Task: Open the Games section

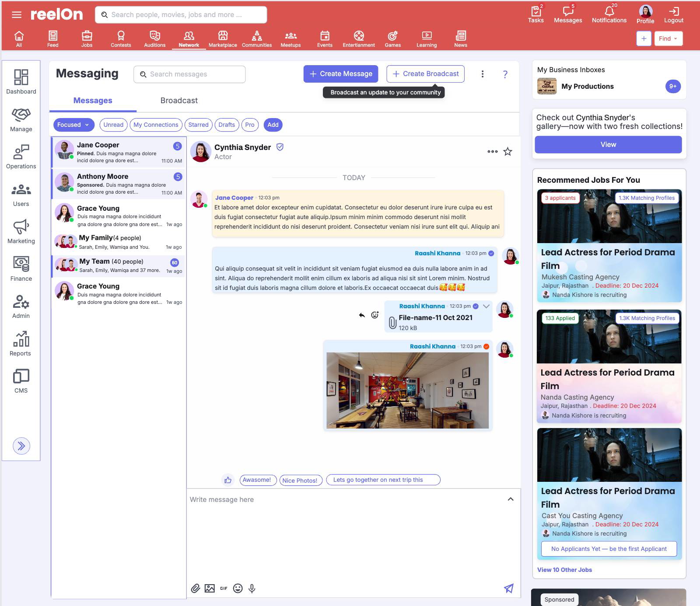Action: coord(393,38)
